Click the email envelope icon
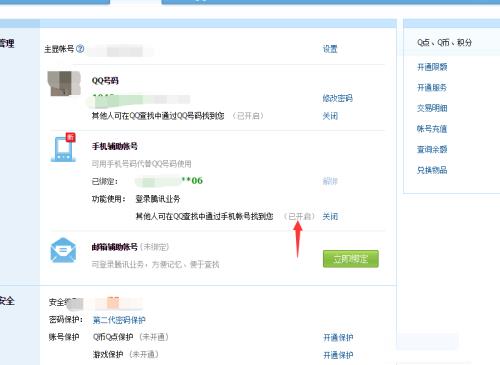Image resolution: width=500 pixels, height=365 pixels. point(63,250)
